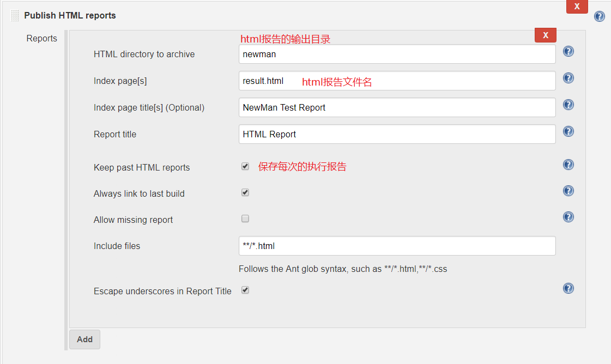The width and height of the screenshot is (611, 364).
Task: Focus the Include files input field
Action: tap(397, 246)
